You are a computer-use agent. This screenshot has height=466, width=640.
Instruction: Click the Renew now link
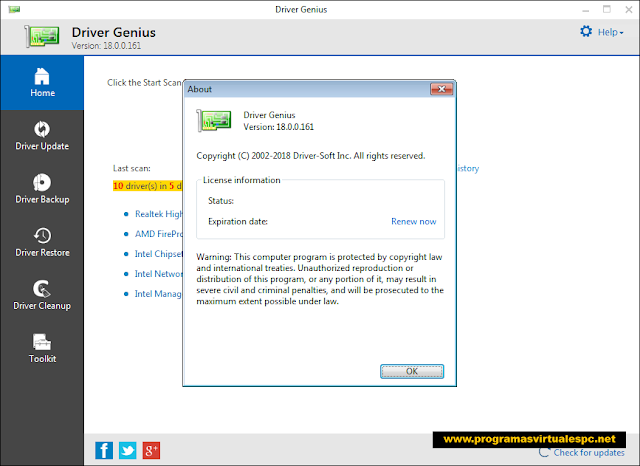[413, 222]
